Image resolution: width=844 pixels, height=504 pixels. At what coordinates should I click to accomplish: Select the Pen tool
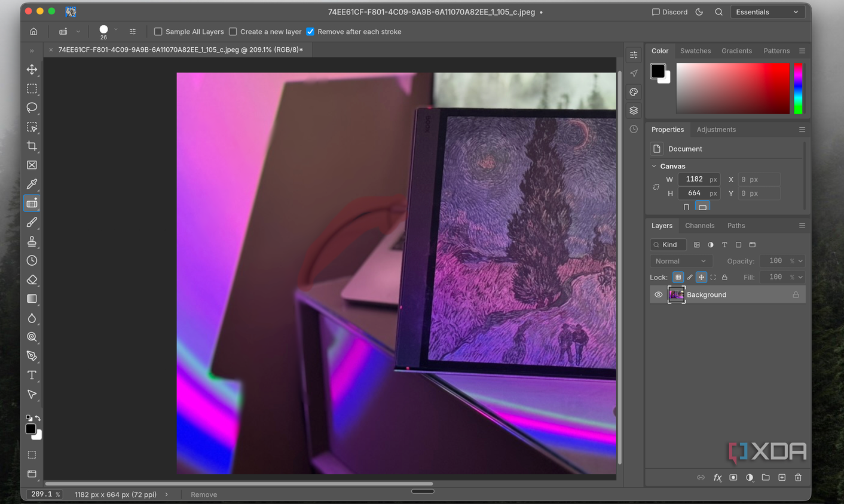[32, 356]
